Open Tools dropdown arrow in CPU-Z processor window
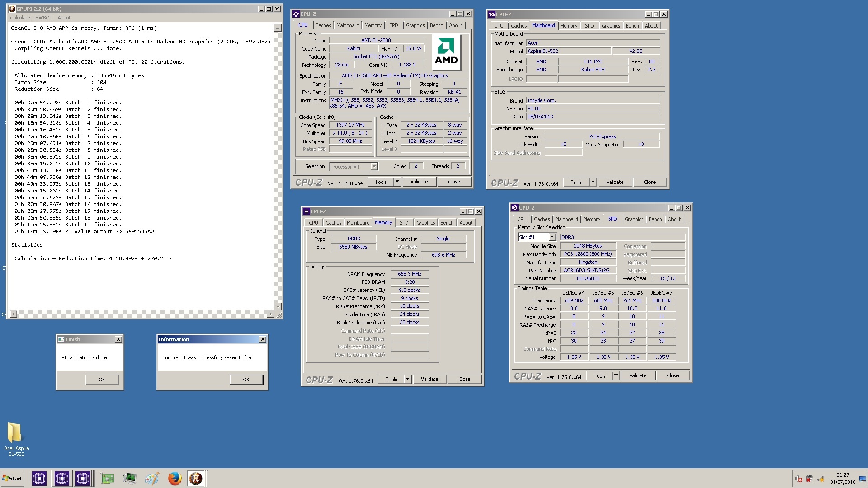868x488 pixels. tap(397, 182)
